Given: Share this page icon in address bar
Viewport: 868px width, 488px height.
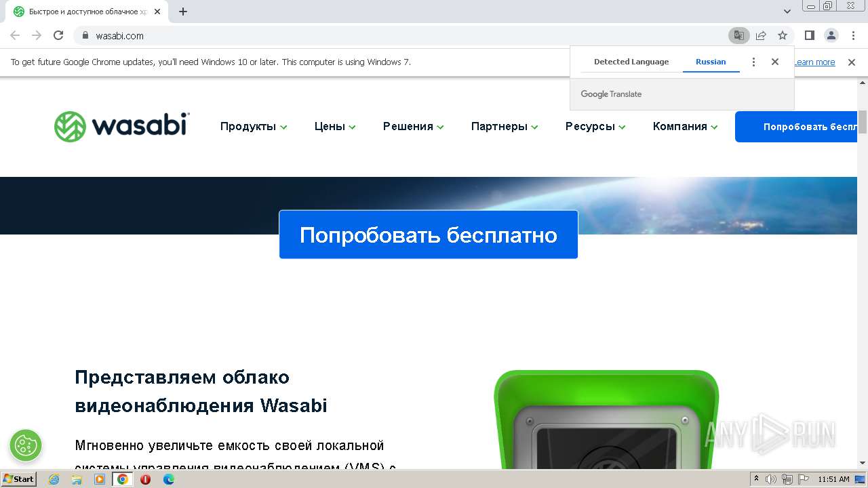Looking at the screenshot, I should click(x=761, y=35).
